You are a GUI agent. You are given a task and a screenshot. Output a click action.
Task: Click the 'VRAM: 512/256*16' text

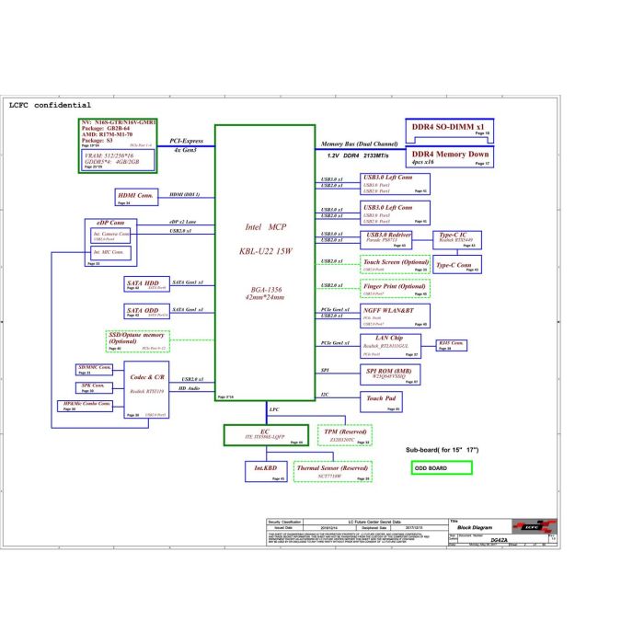(x=109, y=155)
